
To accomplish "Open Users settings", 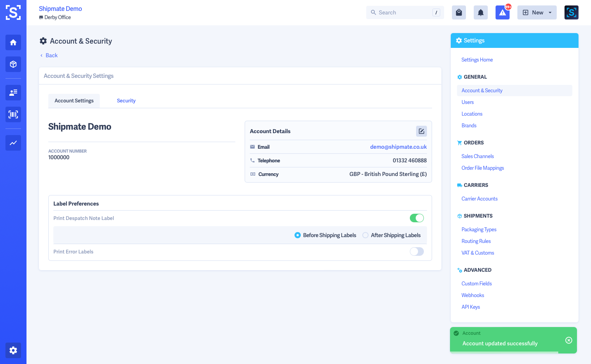I will click(468, 102).
